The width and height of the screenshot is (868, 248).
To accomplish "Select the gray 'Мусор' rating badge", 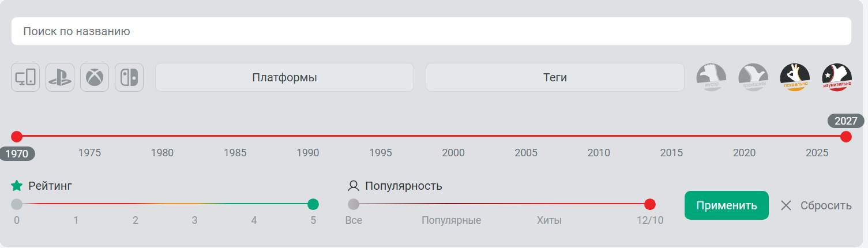I will (711, 77).
